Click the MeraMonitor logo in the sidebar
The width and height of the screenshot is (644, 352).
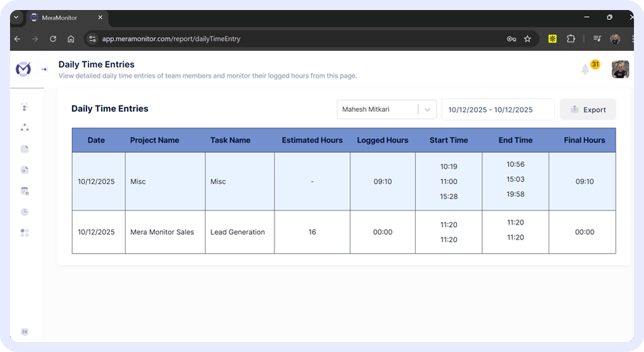[x=23, y=68]
